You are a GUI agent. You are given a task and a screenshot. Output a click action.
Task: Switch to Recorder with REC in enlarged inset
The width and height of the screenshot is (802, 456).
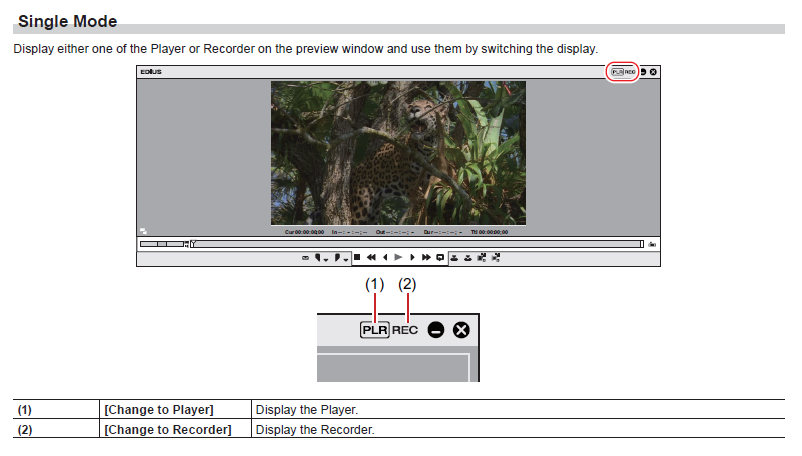[x=405, y=330]
